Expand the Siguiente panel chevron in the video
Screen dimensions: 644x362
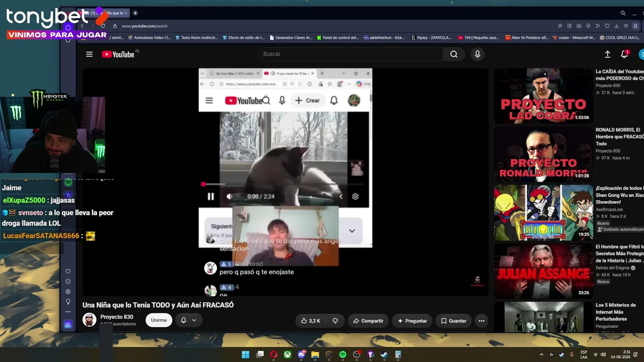pos(352,231)
